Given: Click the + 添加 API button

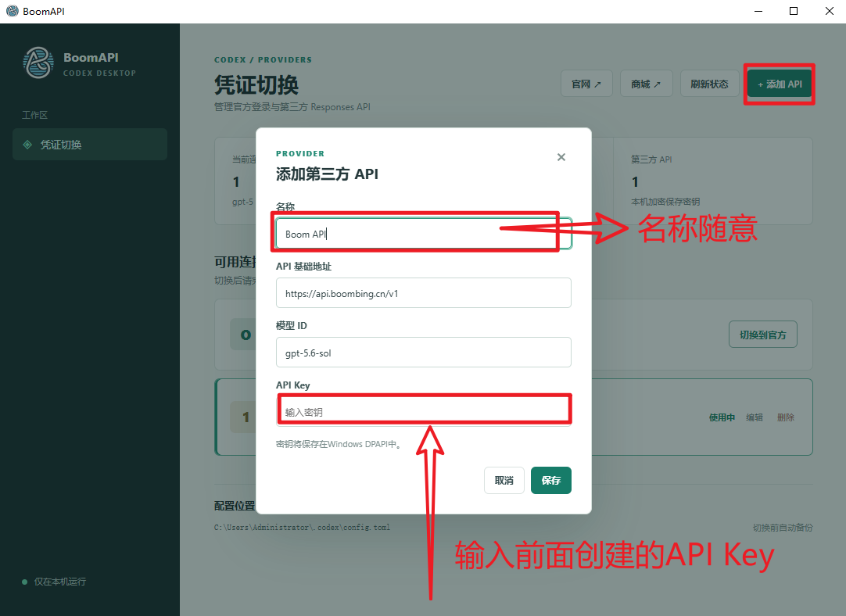Looking at the screenshot, I should (x=780, y=84).
